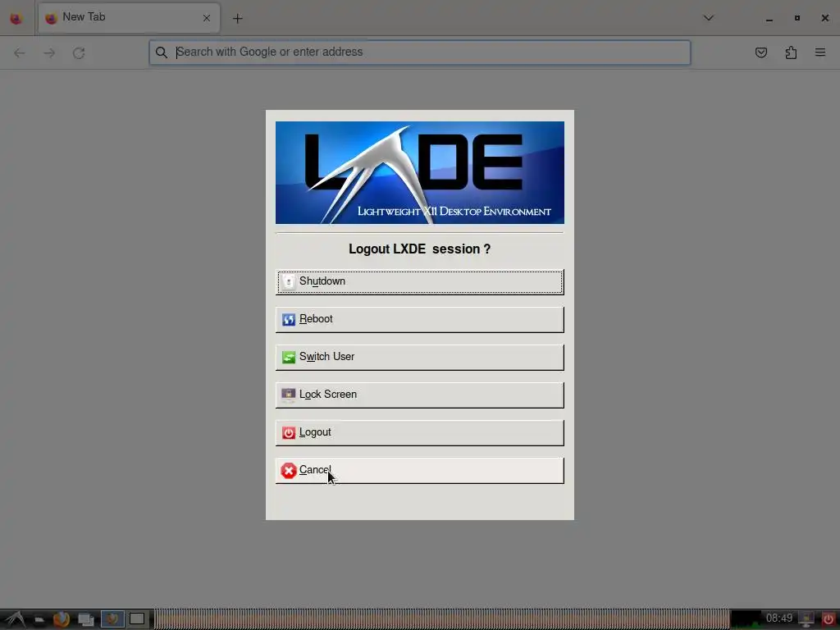This screenshot has height=630, width=840.
Task: Click the CPU usage monitor graph
Action: click(746, 619)
